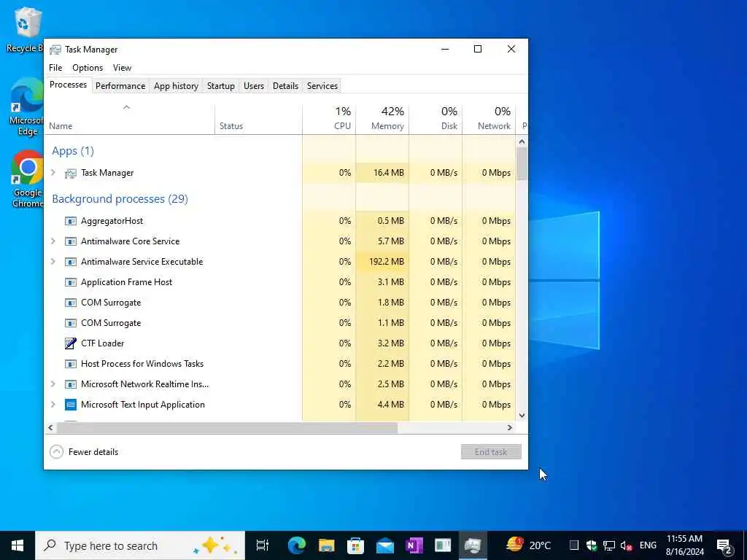This screenshot has height=560, width=747.
Task: Click the Background processes (29) group header
Action: (x=120, y=198)
